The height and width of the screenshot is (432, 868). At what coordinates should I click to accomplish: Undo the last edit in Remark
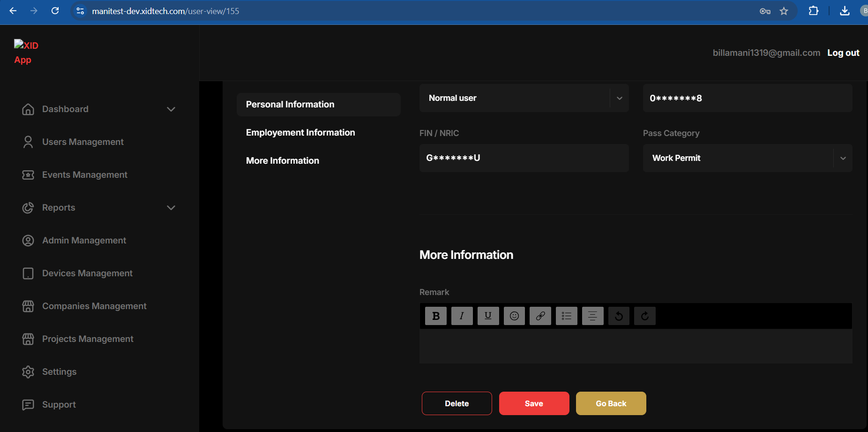pos(619,316)
